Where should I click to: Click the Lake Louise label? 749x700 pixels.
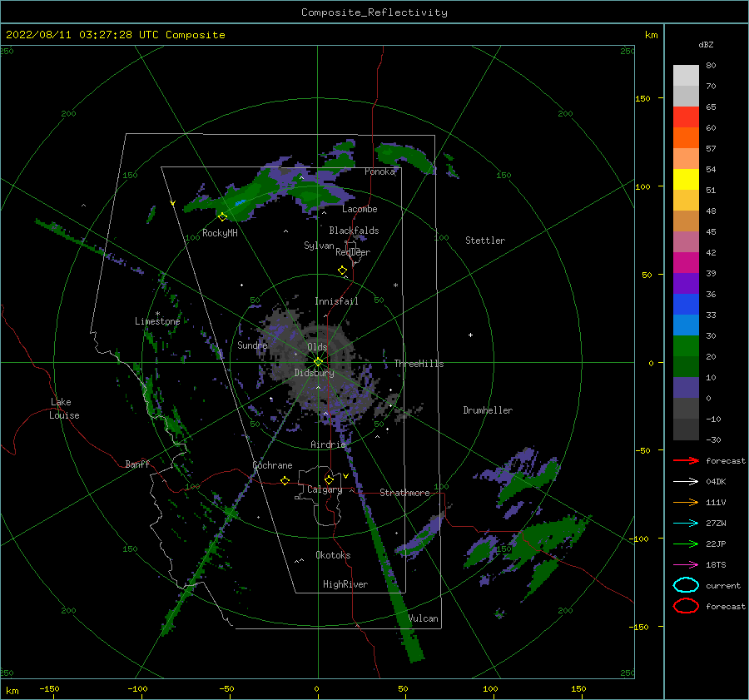[x=64, y=409]
